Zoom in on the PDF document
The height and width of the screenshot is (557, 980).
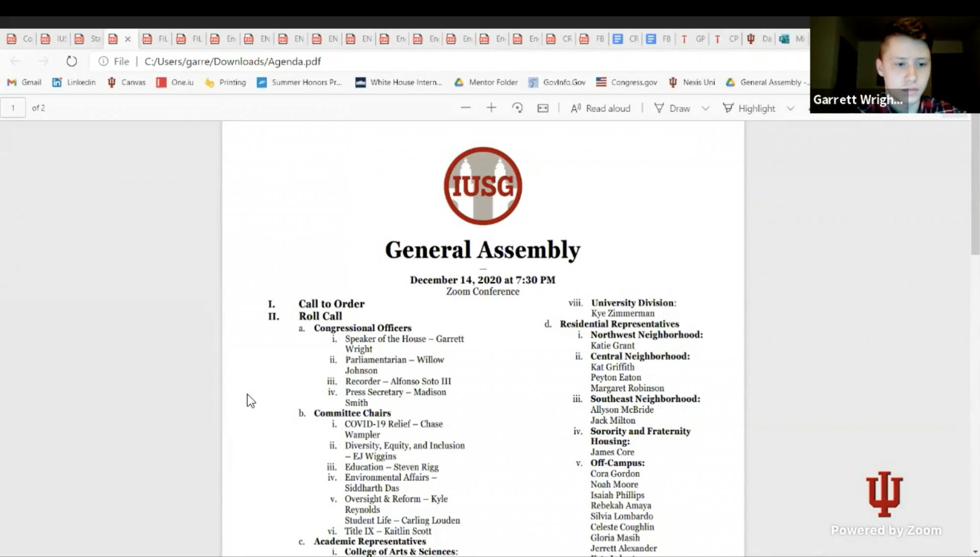click(491, 108)
